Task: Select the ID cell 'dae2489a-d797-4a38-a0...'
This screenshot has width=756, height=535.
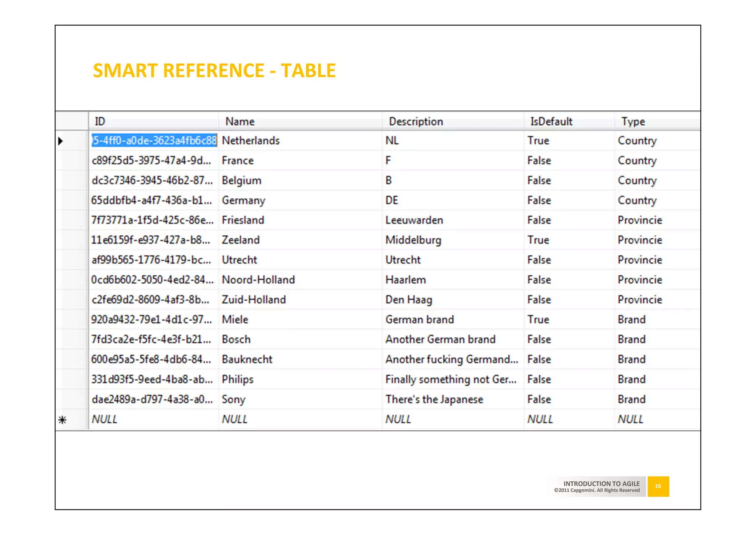Action: (154, 399)
